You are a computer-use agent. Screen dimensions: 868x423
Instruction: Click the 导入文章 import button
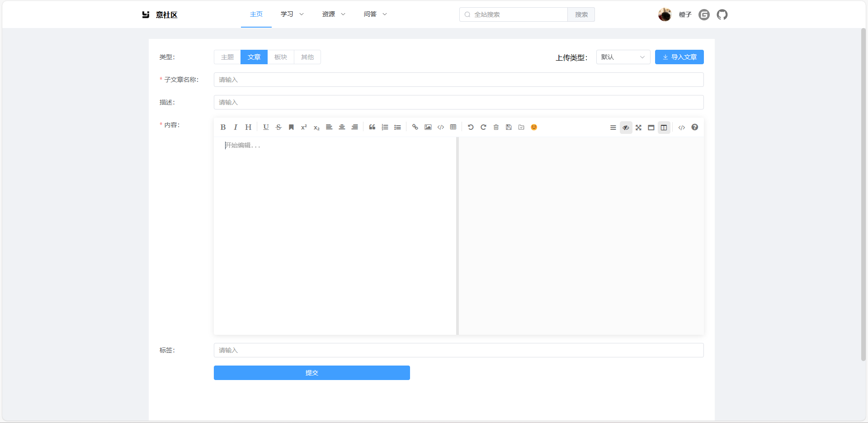click(x=679, y=57)
